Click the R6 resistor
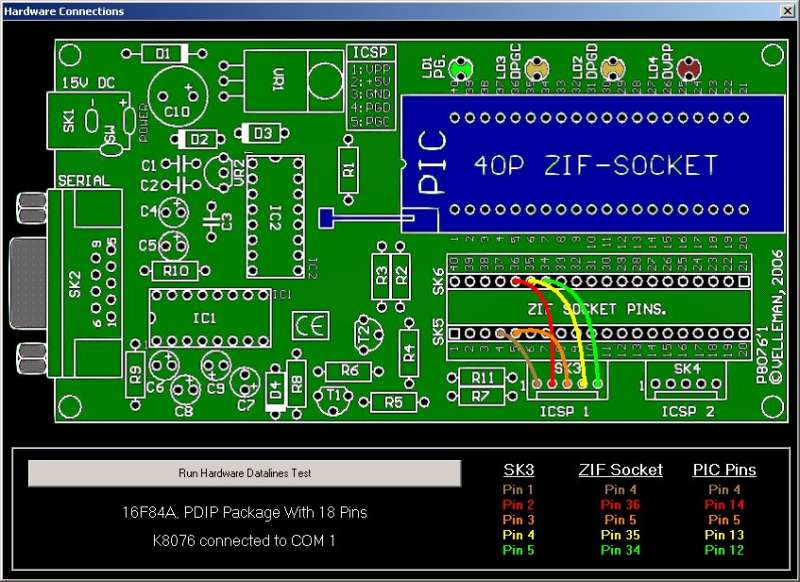 (x=349, y=371)
